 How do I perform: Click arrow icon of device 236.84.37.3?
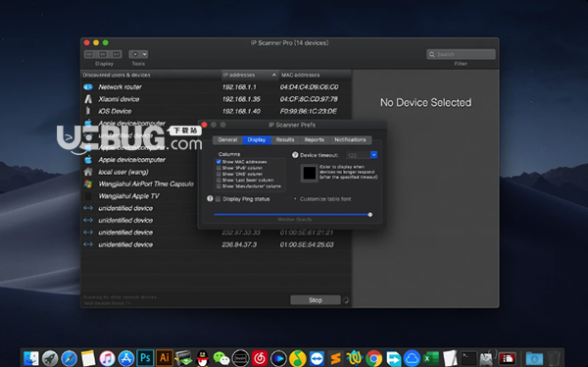pos(88,244)
